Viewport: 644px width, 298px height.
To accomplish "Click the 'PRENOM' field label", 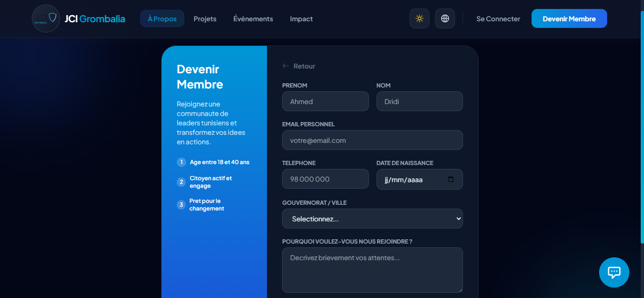I will tap(295, 85).
